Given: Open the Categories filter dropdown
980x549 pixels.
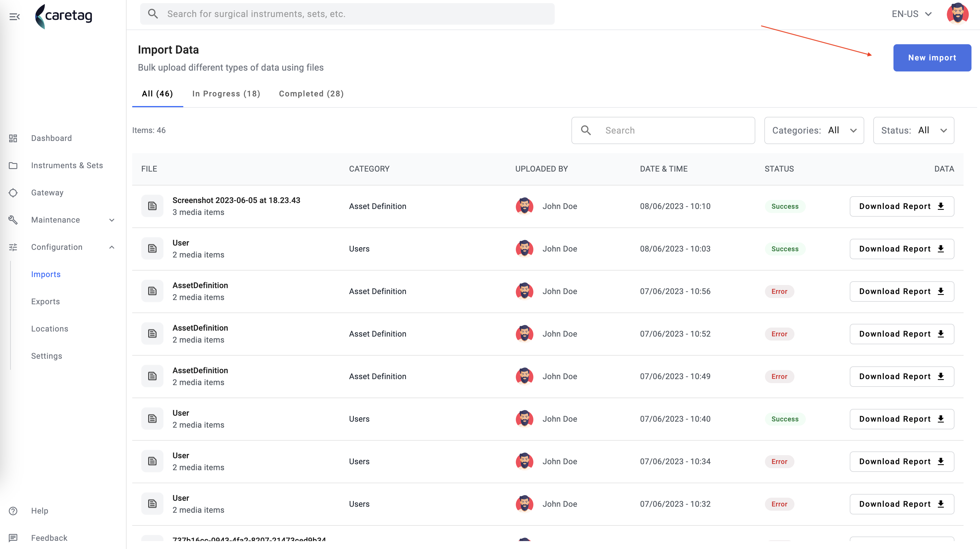Looking at the screenshot, I should pos(814,130).
